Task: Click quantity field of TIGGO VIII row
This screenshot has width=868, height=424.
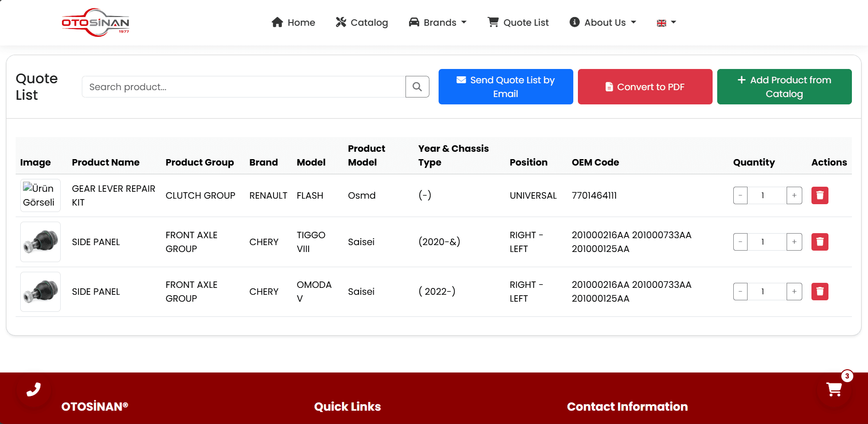Action: coord(767,242)
